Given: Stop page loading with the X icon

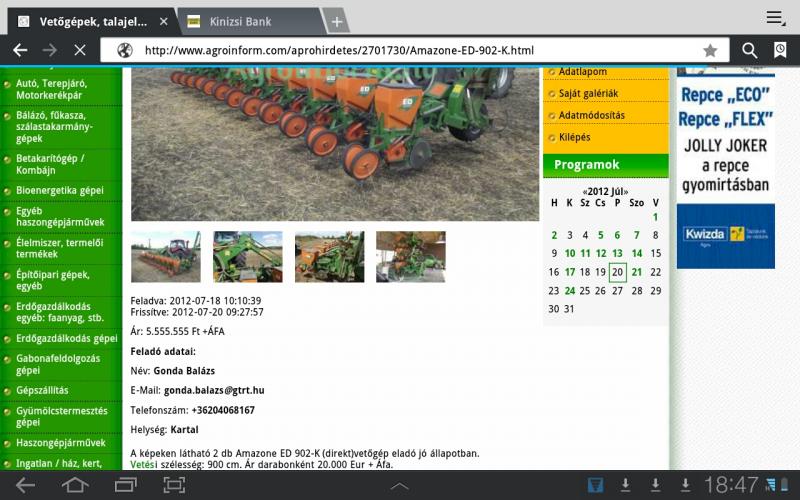Looking at the screenshot, I should click(x=80, y=50).
